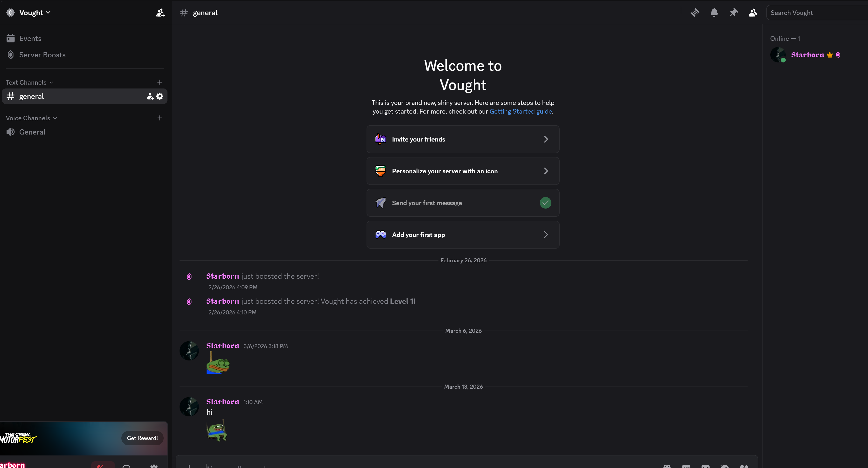Open the Threads panel icon
The width and height of the screenshot is (868, 468).
click(695, 13)
